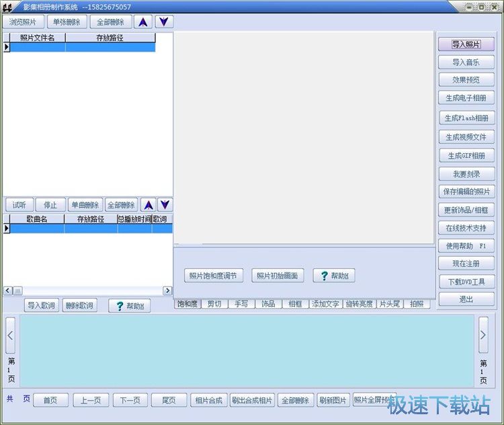This screenshot has height=425, width=504.
Task: Select highlighted row in photo list
Action: (x=83, y=47)
